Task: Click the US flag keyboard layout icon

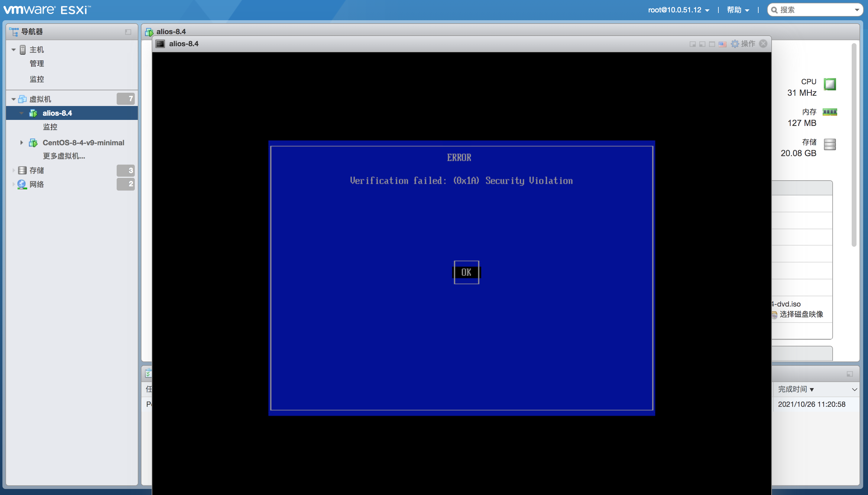Action: pos(722,44)
